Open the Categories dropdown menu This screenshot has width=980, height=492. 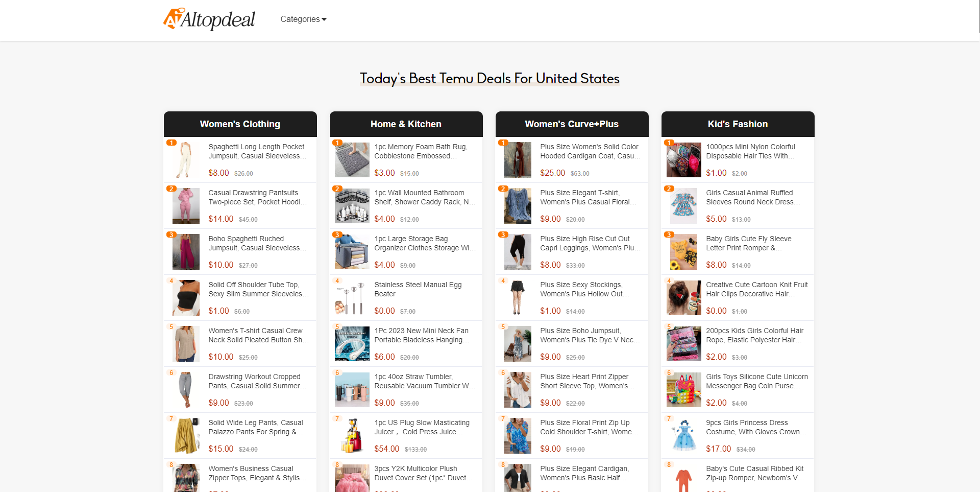(303, 19)
